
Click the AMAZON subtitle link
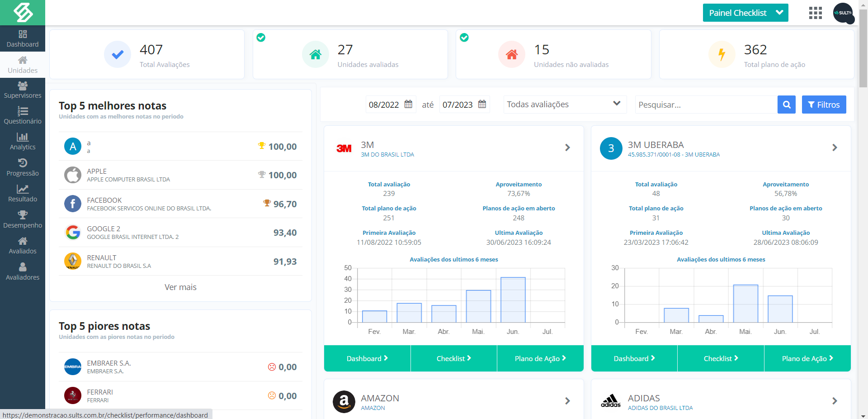[373, 408]
